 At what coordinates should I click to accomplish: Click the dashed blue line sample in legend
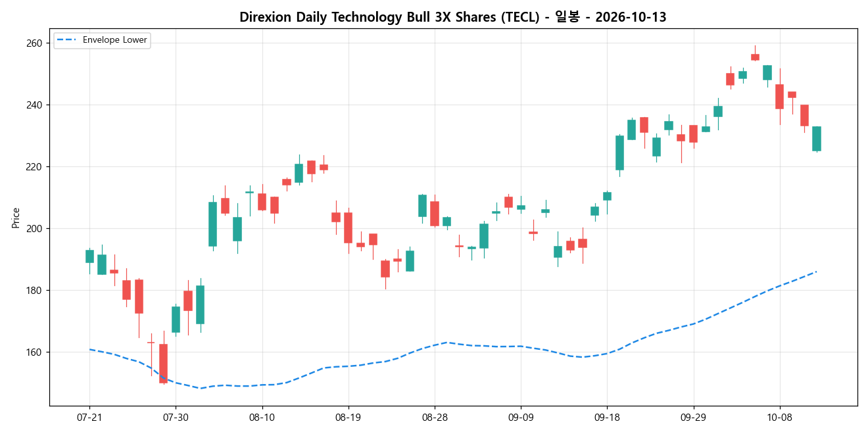tap(66, 40)
